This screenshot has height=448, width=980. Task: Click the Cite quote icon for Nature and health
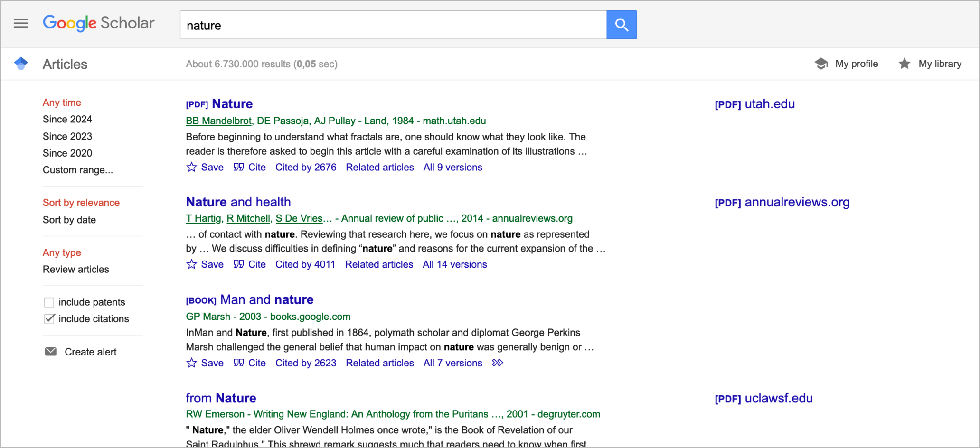[x=239, y=264]
